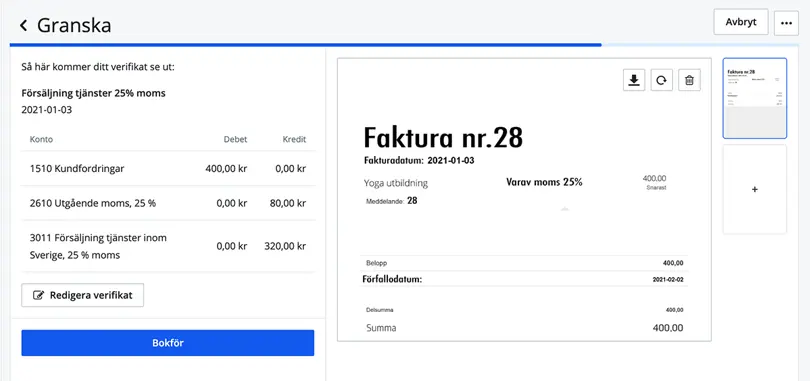The image size is (810, 381).
Task: Click the 2021-02-02 due date
Action: pos(668,279)
